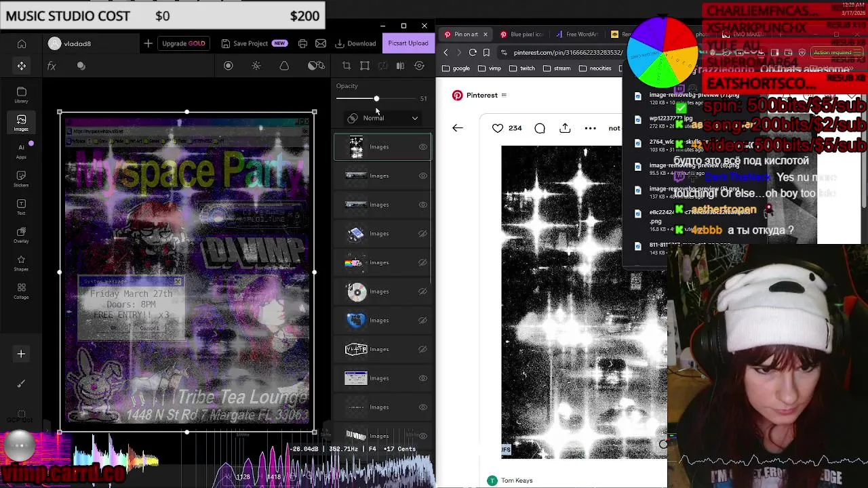This screenshot has width=868, height=488.
Task: Click the replace color circles icon
Action: [x=316, y=66]
